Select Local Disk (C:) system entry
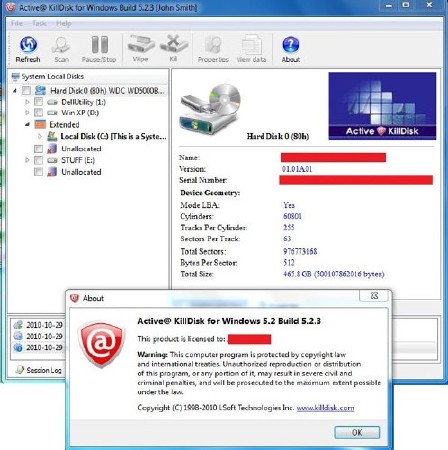Screen dimensions: 448x450 pyautogui.click(x=113, y=136)
